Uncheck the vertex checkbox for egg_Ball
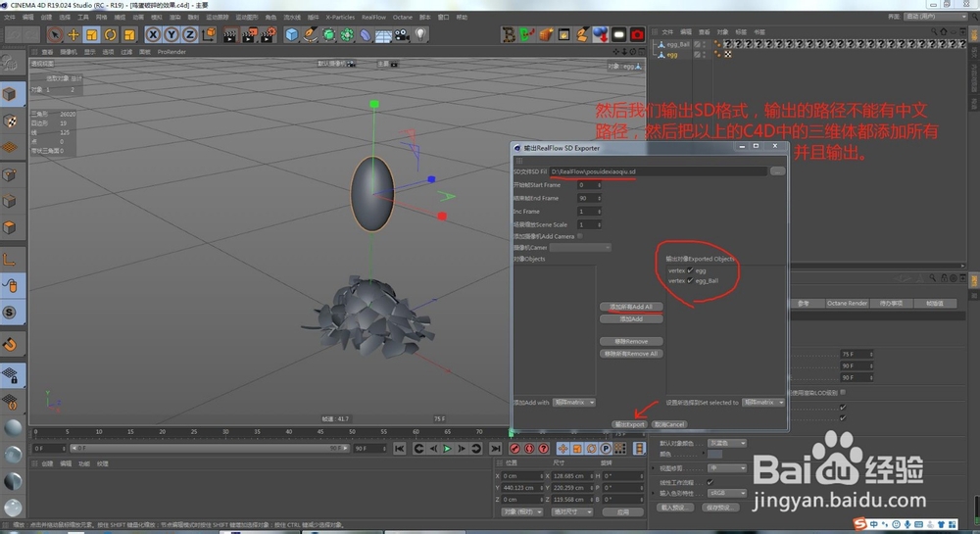This screenshot has width=980, height=534. point(690,280)
